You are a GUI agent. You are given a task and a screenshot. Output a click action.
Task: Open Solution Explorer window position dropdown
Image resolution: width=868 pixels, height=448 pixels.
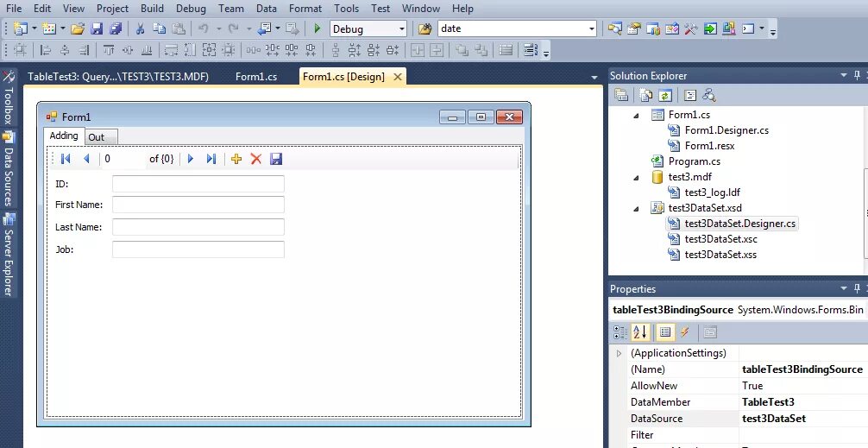click(844, 75)
